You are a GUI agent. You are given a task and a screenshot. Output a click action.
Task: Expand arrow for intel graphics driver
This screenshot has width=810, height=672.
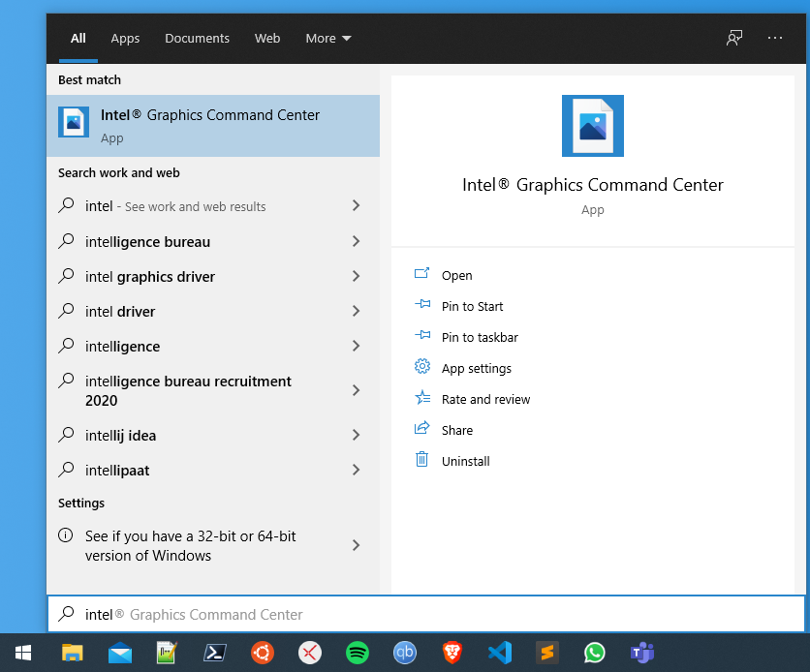point(356,276)
